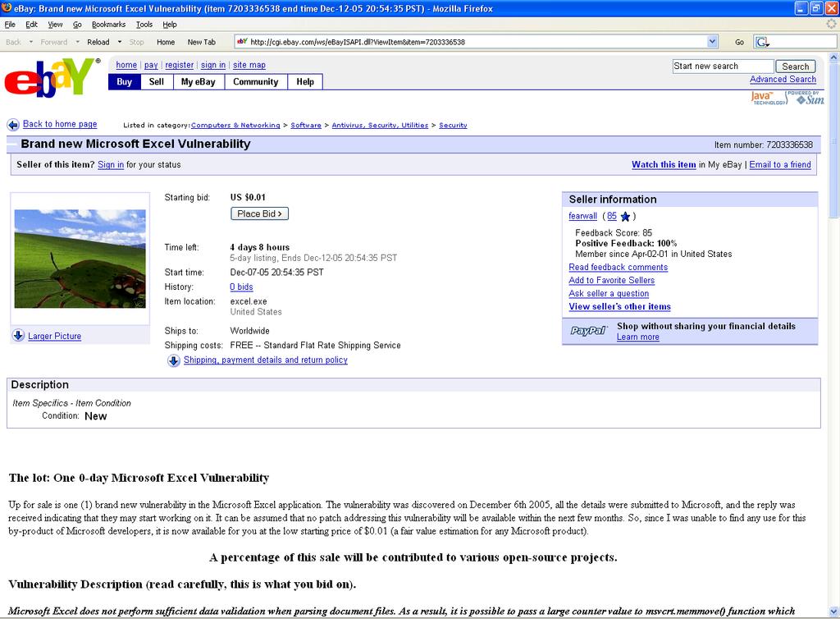Click the Google search engine icon in Firefox search box
Viewport: 840px width, 619px height.
[x=762, y=42]
